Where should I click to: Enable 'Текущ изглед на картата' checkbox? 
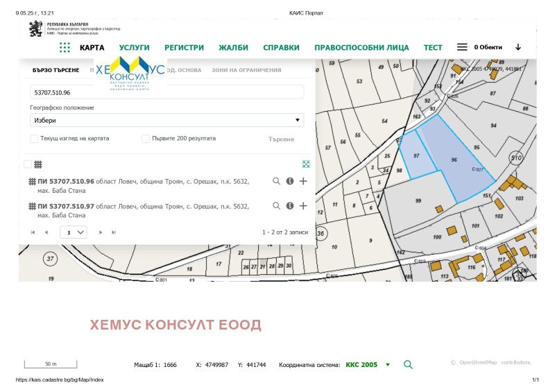coord(34,139)
